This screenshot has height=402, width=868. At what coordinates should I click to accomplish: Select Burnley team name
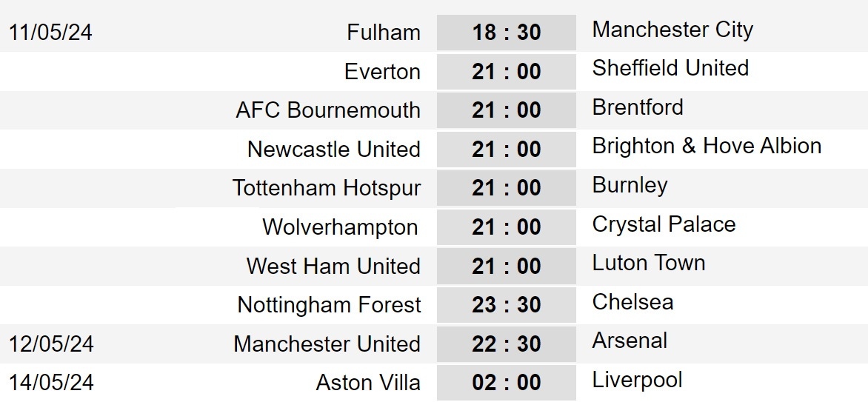click(x=630, y=185)
